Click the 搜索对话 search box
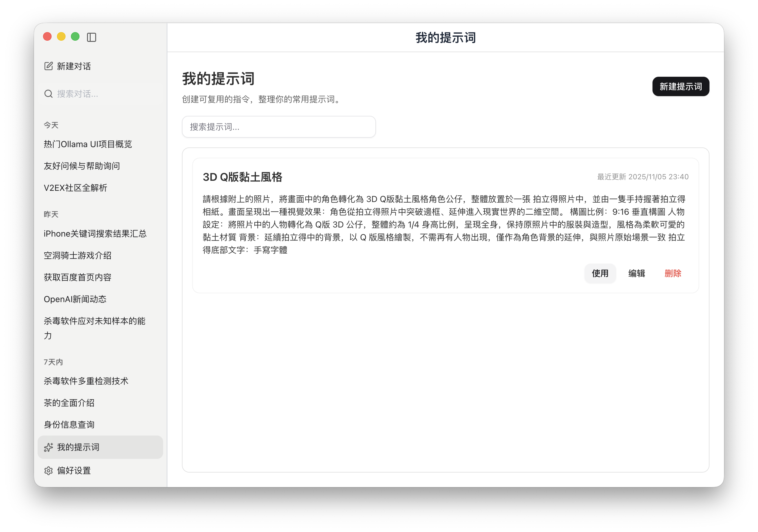The height and width of the screenshot is (532, 758). (78, 94)
